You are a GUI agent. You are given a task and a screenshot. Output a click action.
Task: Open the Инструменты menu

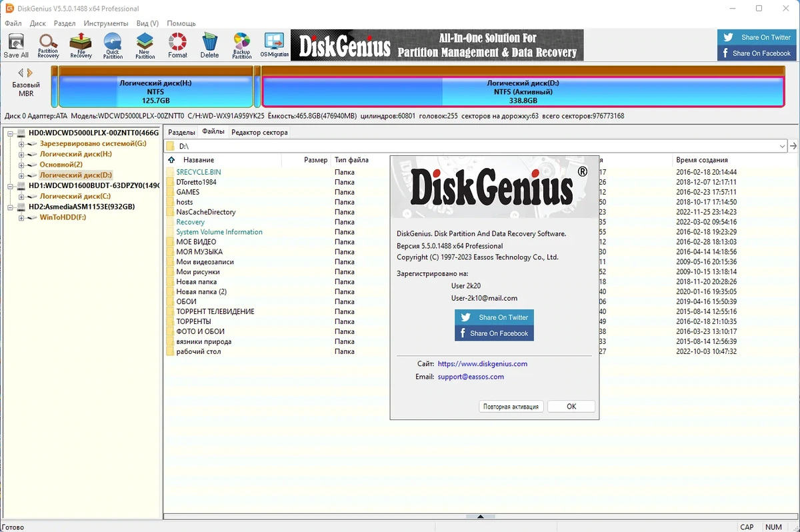point(106,23)
